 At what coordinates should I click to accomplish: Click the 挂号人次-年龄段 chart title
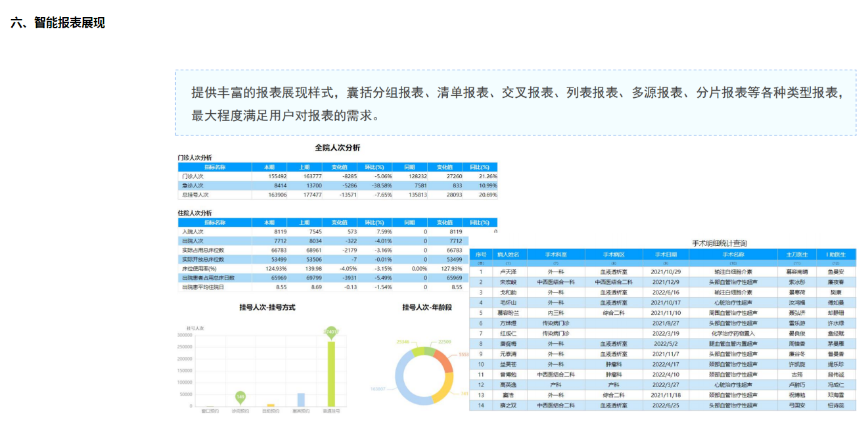(426, 307)
